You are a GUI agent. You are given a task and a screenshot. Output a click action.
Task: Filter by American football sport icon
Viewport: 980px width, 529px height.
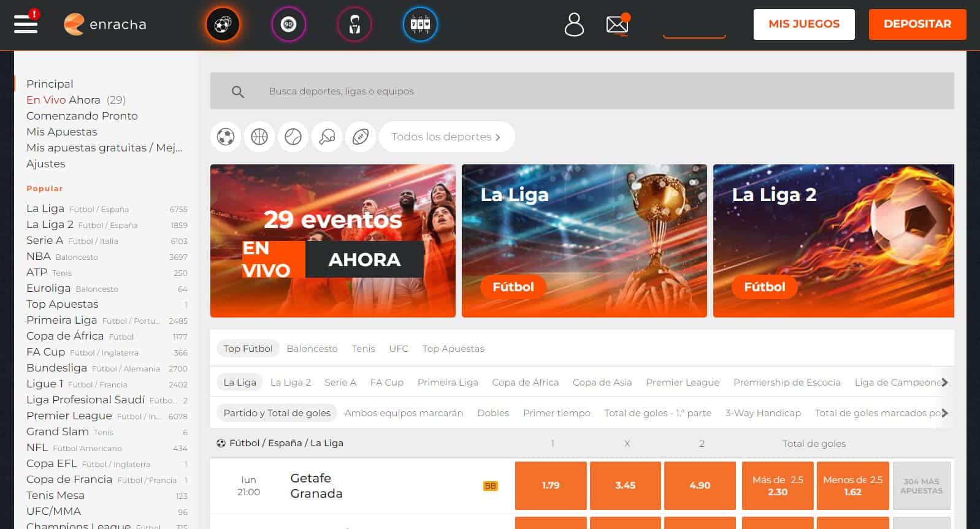361,137
